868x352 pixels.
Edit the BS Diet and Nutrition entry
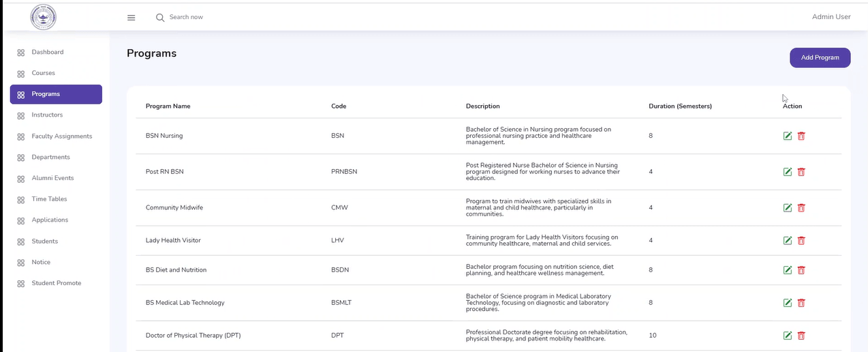click(788, 270)
